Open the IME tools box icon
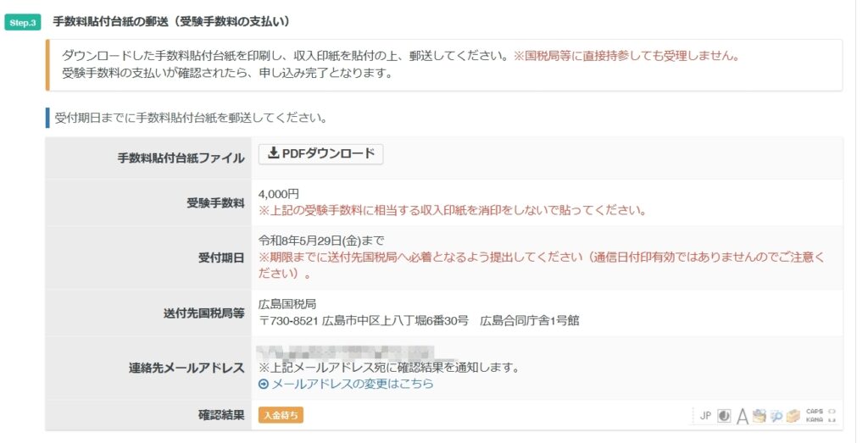Viewport: 868px width, 443px height. coord(793,416)
